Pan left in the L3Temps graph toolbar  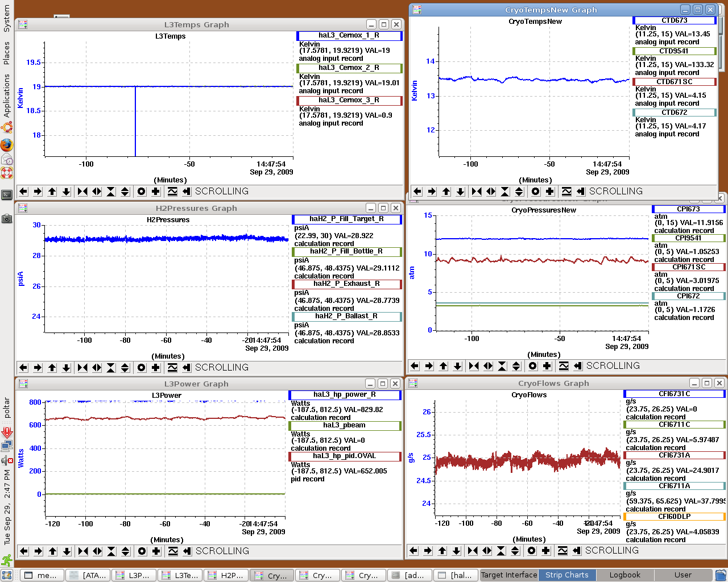coord(23,192)
